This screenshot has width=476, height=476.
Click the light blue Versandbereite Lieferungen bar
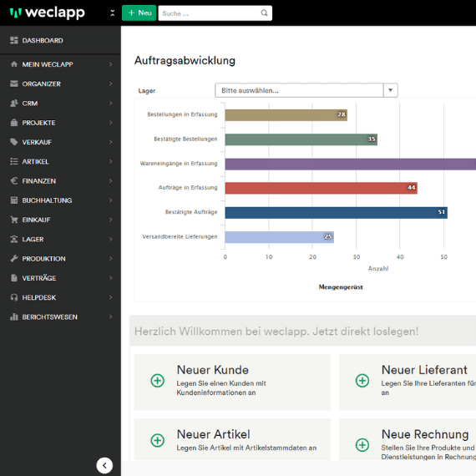[x=280, y=237]
